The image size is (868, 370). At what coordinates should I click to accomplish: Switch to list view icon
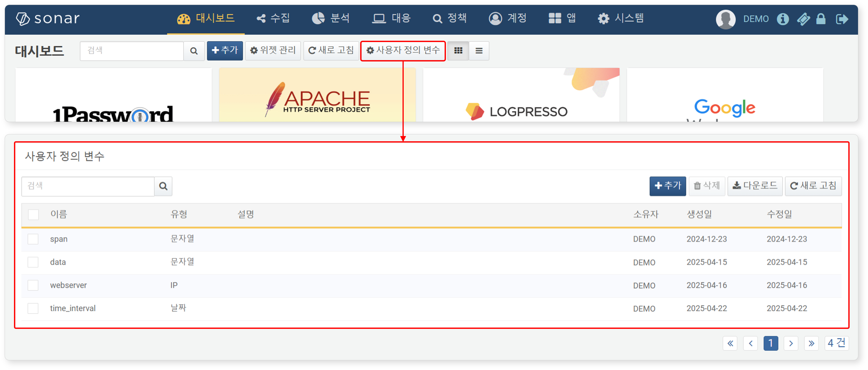tap(479, 51)
